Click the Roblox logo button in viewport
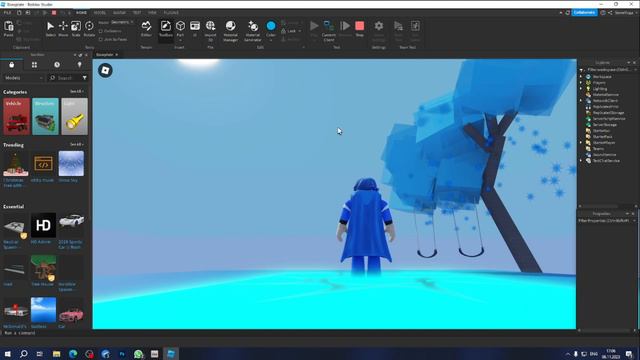This screenshot has height=360, width=640. [x=105, y=70]
